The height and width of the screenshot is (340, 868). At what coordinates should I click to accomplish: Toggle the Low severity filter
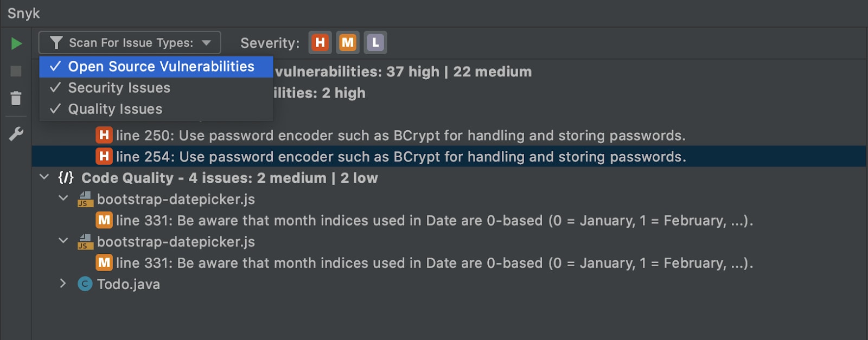click(375, 42)
